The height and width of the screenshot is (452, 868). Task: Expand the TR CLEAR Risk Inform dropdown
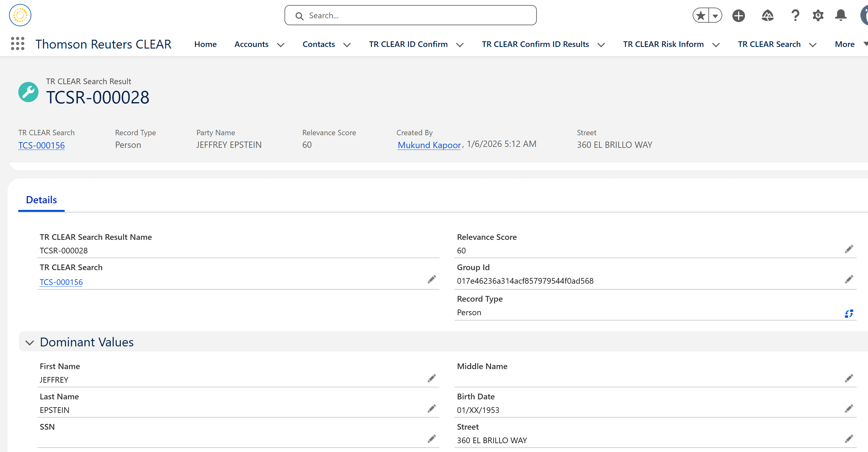pos(716,45)
